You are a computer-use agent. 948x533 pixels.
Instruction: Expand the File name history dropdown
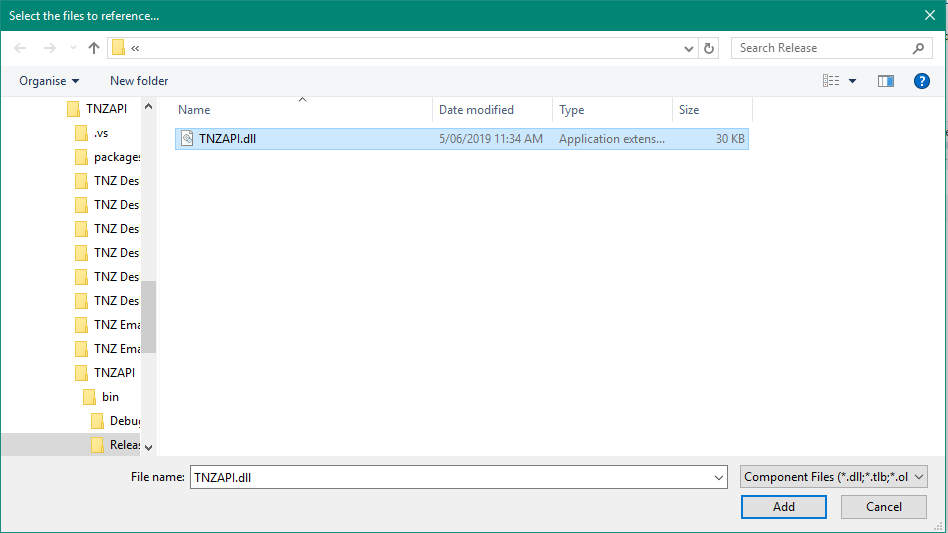coord(719,478)
